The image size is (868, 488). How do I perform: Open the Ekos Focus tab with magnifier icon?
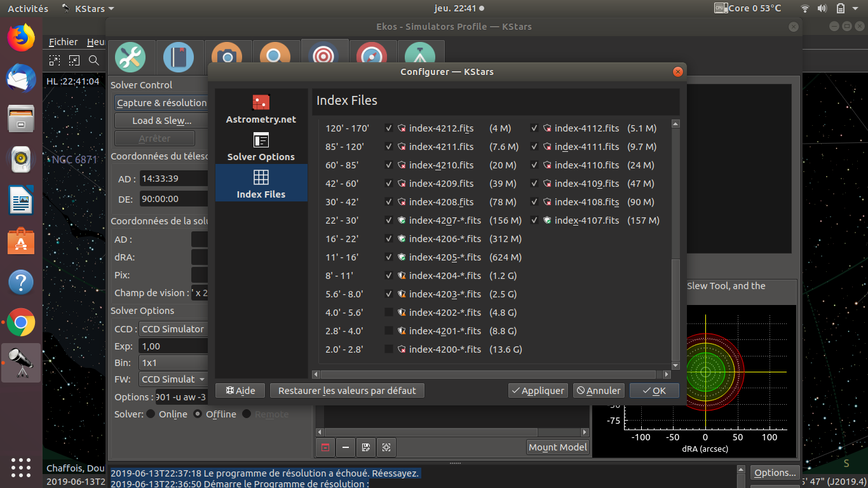[275, 57]
